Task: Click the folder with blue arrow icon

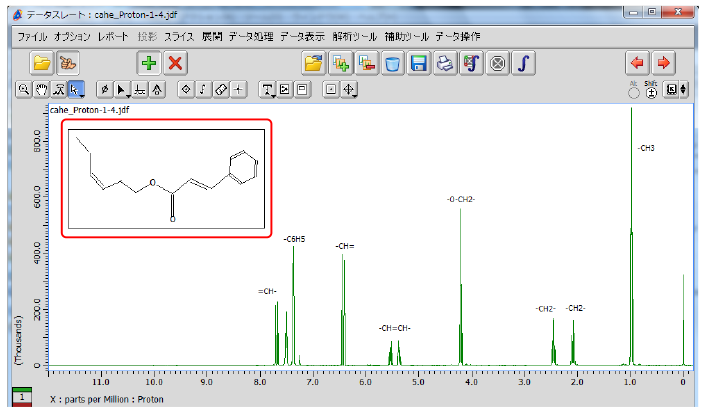Action: [313, 63]
